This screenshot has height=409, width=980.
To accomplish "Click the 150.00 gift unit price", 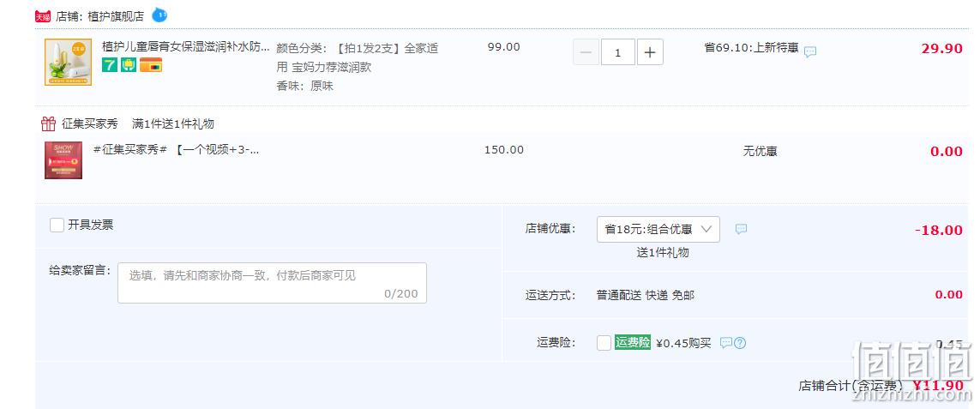I will [504, 150].
